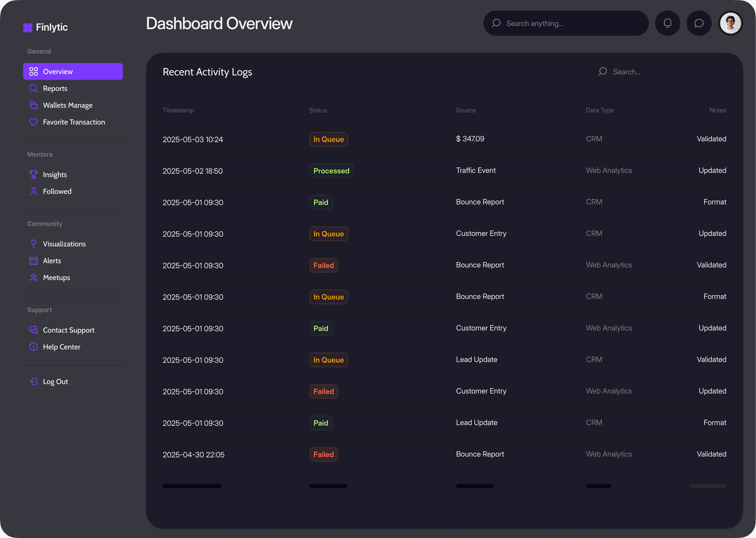This screenshot has height=538, width=756.
Task: Click the notification bell icon
Action: [667, 23]
